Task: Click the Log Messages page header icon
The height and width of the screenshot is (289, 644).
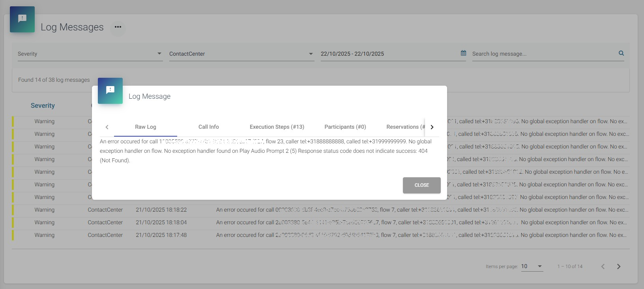Action: [22, 19]
